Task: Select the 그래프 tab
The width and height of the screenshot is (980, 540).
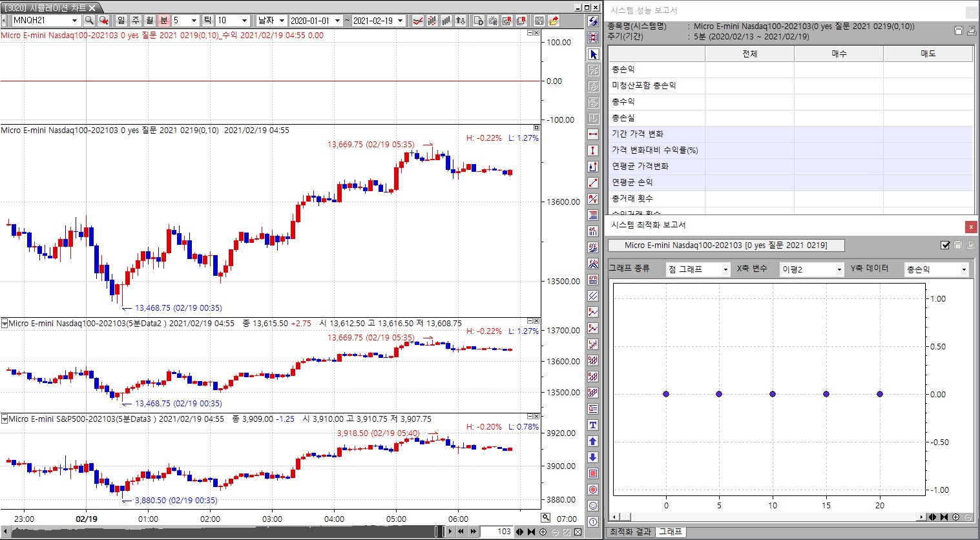Action: click(x=670, y=532)
